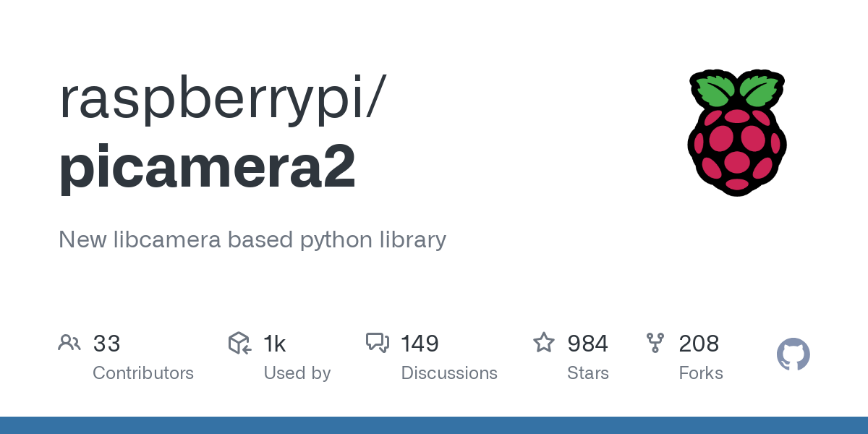Click the 208 forks count
Screen dimensions: 868x434
(699, 344)
